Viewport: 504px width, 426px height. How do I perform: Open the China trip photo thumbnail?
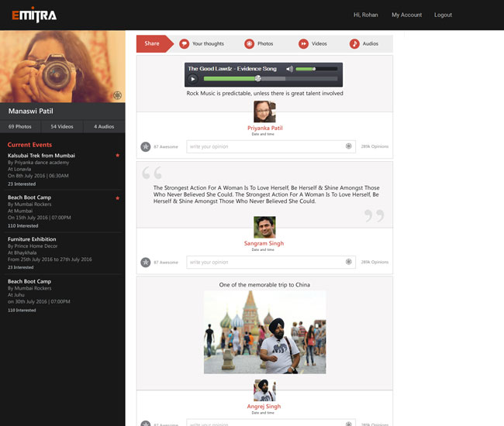click(x=264, y=332)
